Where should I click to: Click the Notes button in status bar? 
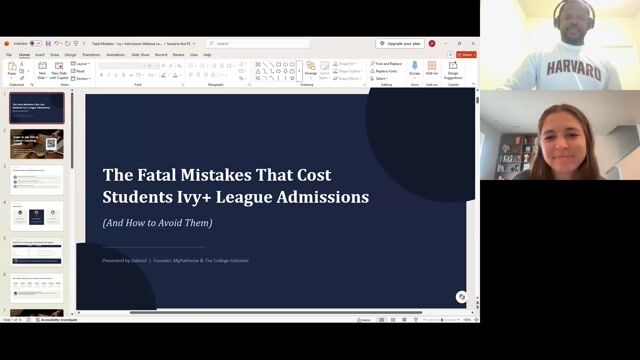tap(364, 320)
